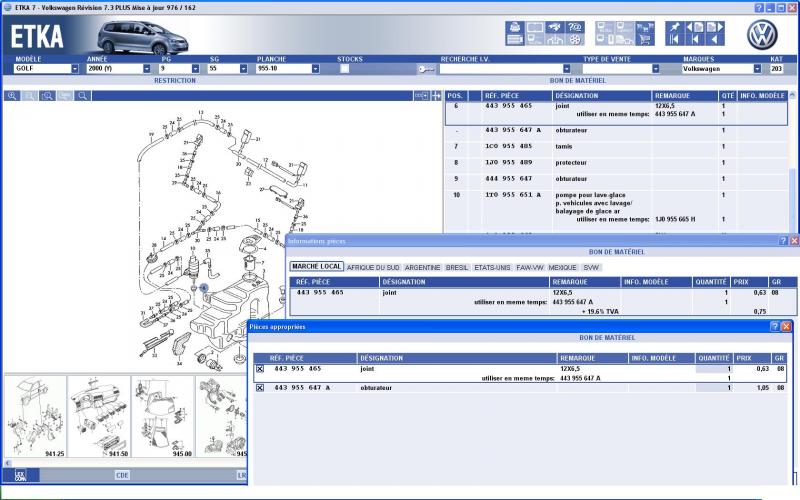Click the ETKA help button in title bar
Viewport: 800px width, 500px height.
click(x=759, y=8)
